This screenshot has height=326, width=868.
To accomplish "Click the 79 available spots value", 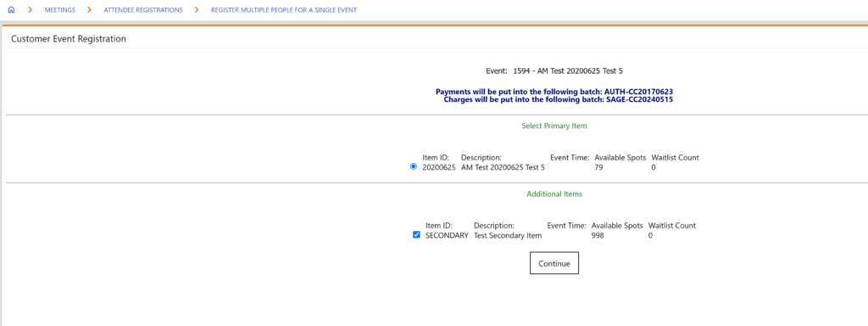I will 599,167.
